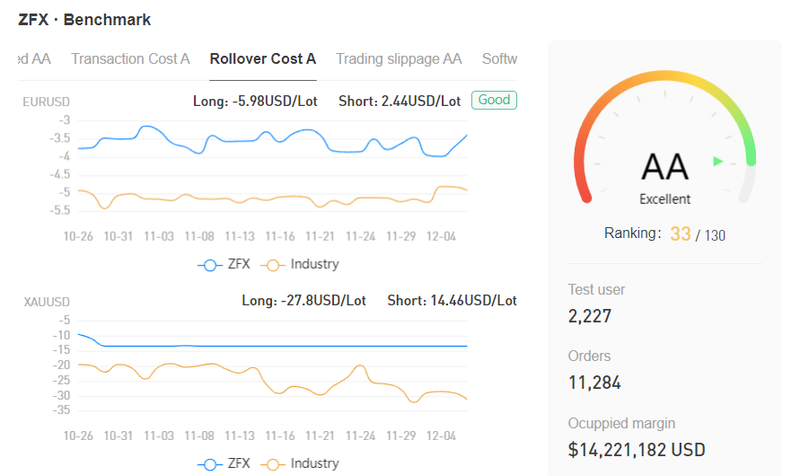Click the XAUUSD chart label
This screenshot has height=476, width=800.
[x=46, y=302]
